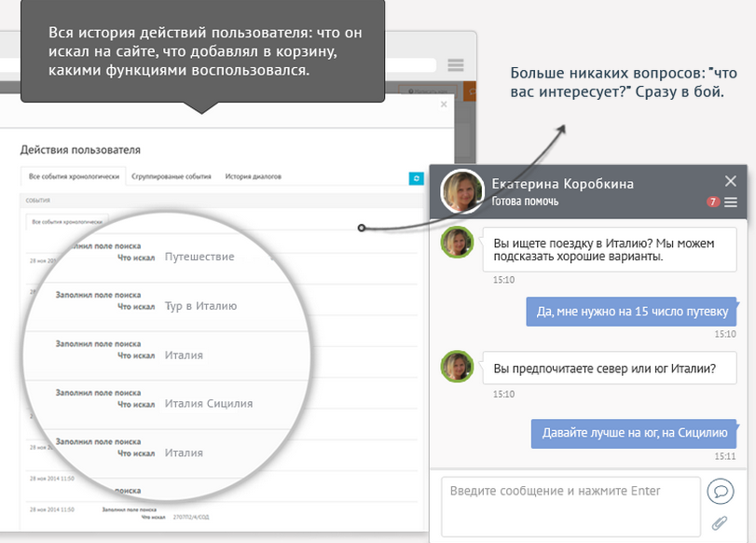Click СОБЫТИЯ column header
Screen dimensions: 756x543
pyautogui.click(x=38, y=201)
